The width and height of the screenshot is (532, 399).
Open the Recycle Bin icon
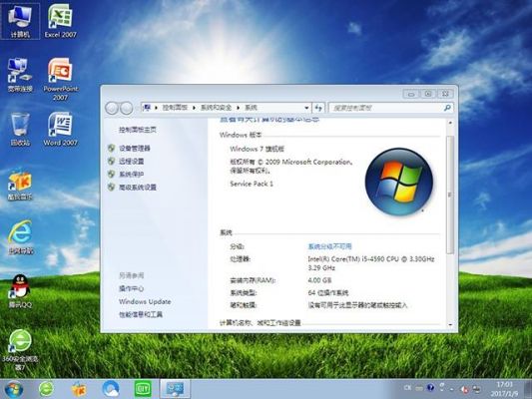tap(20, 130)
